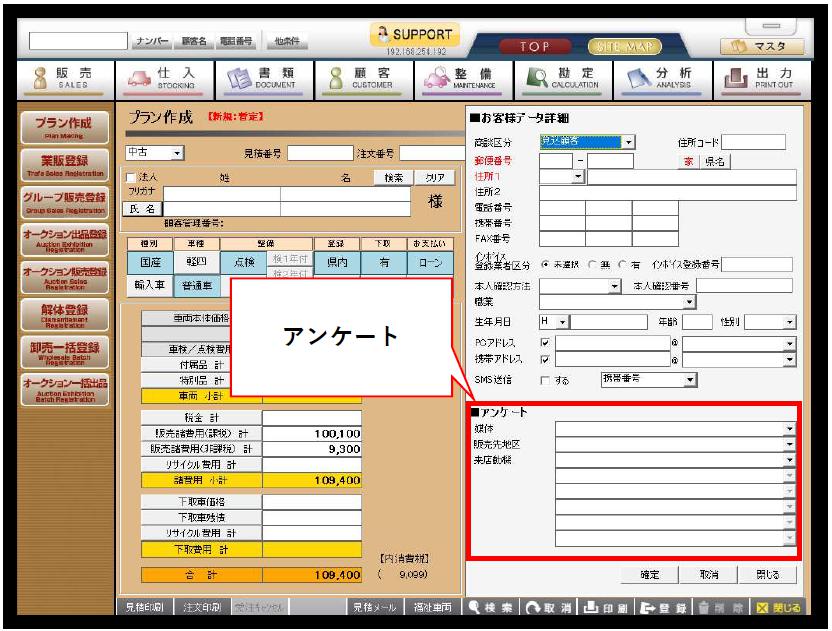Viewport: 832px width, 631px height.
Task: Click the 印刷 print icon in bottom bar
Action: coord(606,608)
